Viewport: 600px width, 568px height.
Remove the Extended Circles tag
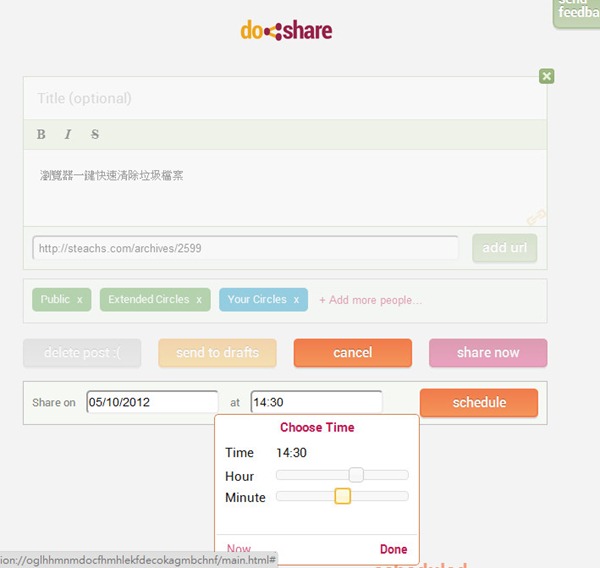click(x=199, y=300)
